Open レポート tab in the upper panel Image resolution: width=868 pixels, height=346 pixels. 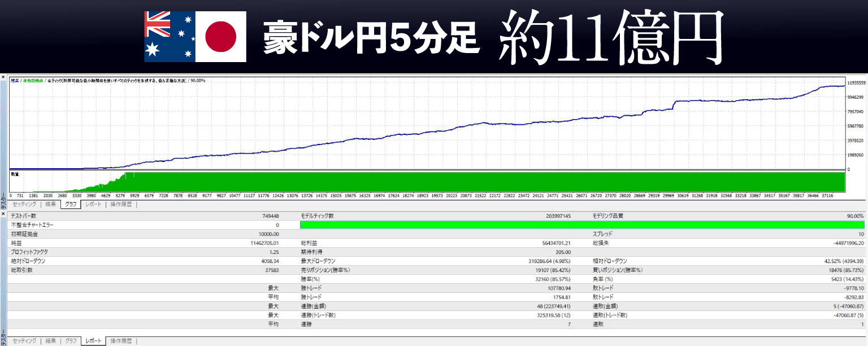pos(93,204)
